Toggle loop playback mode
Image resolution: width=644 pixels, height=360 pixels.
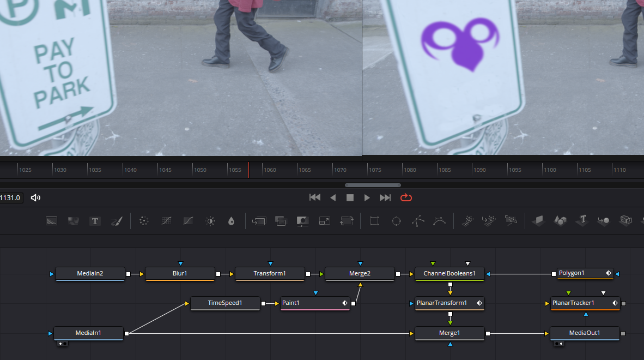tap(406, 197)
